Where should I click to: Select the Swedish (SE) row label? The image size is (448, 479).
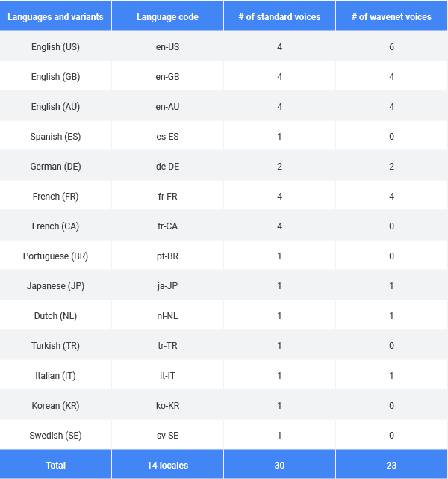click(55, 435)
